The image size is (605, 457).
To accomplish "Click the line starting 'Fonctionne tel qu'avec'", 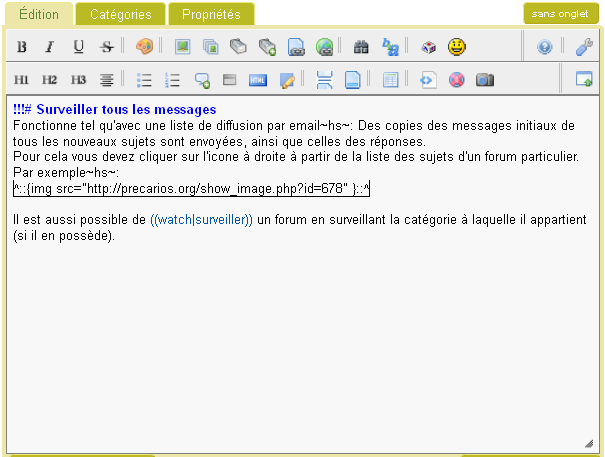I will tap(294, 125).
